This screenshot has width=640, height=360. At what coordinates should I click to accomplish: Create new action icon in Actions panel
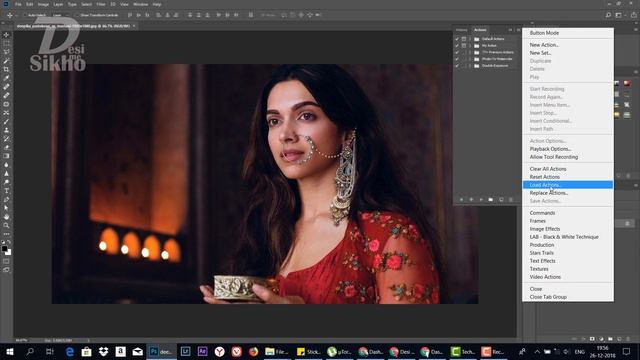[501, 200]
